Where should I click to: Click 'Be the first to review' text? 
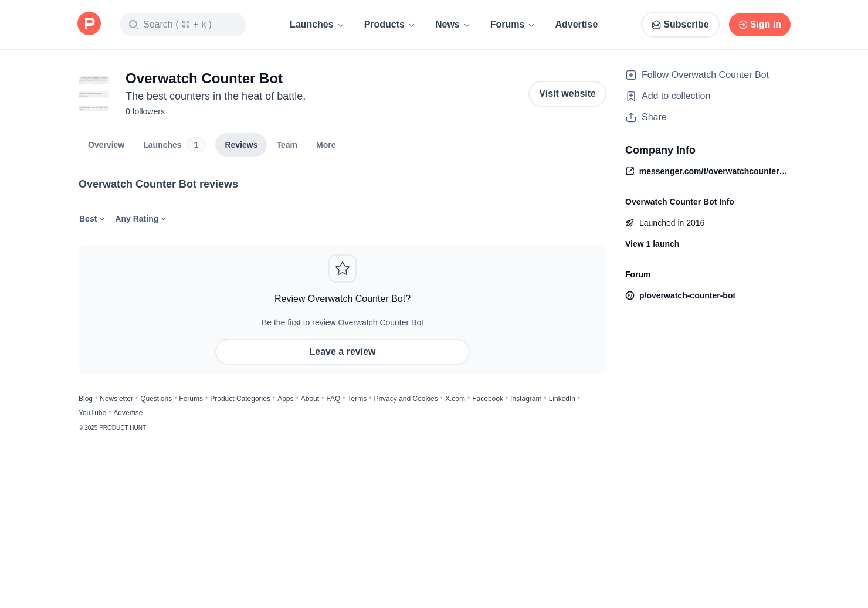pyautogui.click(x=343, y=322)
